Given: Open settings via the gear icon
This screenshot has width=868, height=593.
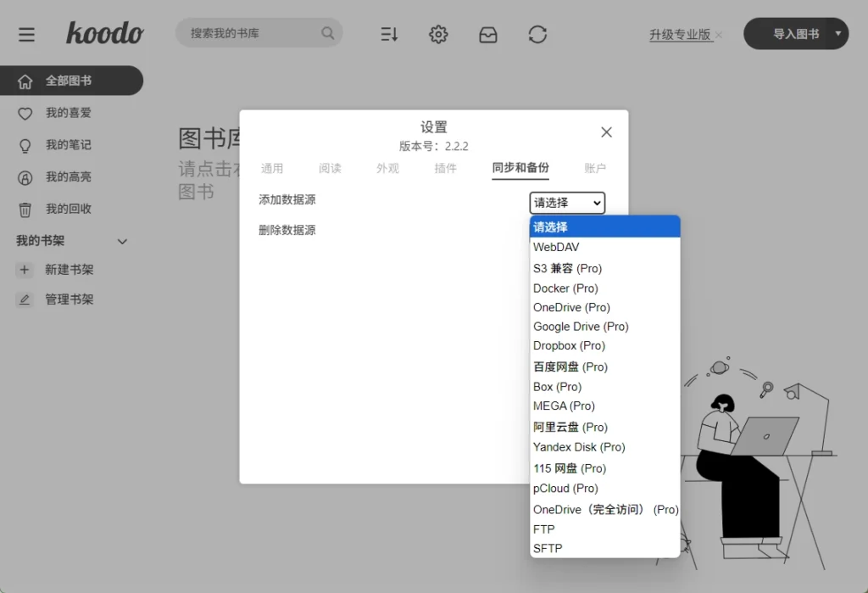Looking at the screenshot, I should coord(437,34).
